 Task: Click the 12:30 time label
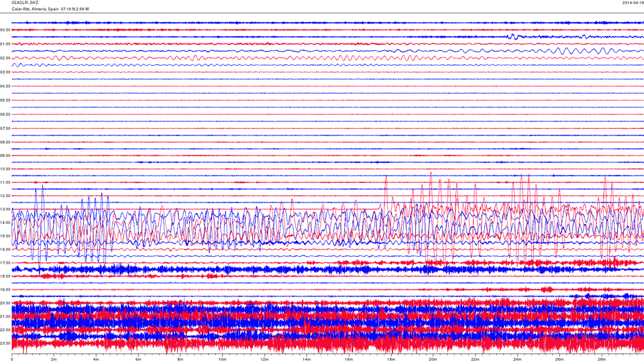5,196
